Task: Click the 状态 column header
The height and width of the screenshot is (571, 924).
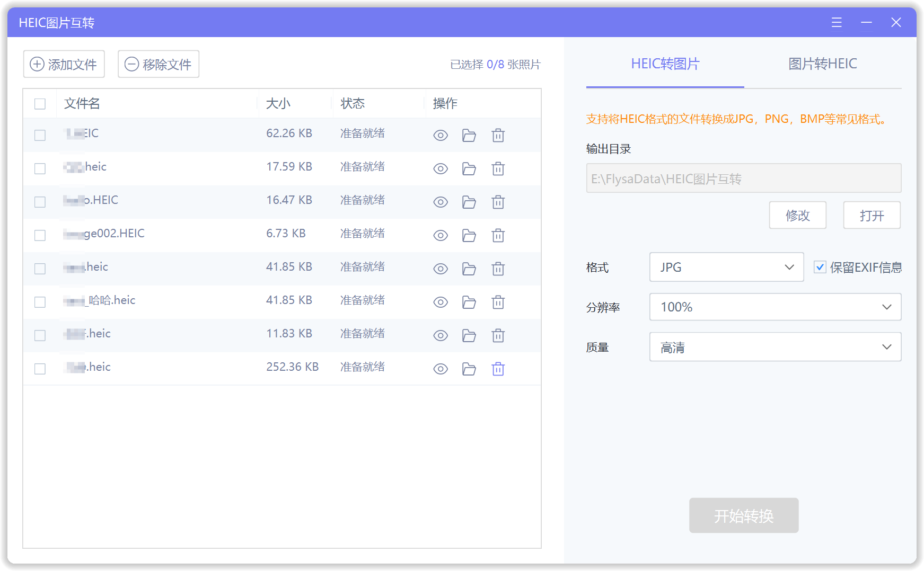Action: 353,104
